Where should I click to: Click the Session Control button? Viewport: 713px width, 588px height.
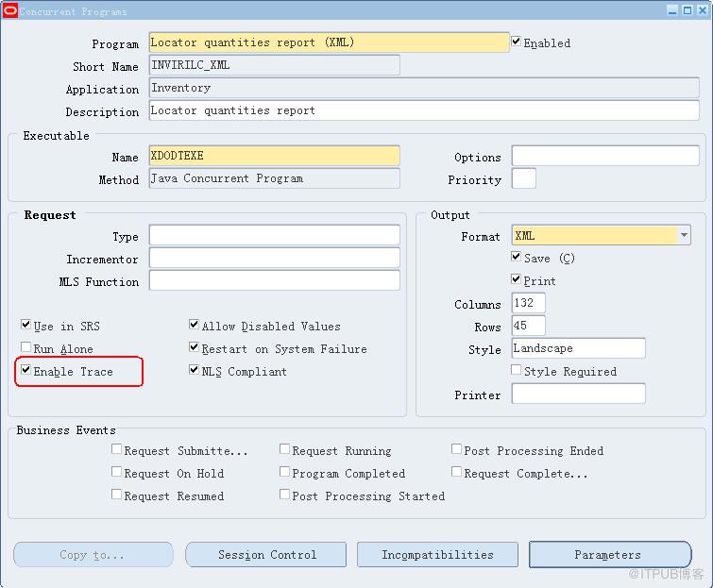tap(267, 555)
